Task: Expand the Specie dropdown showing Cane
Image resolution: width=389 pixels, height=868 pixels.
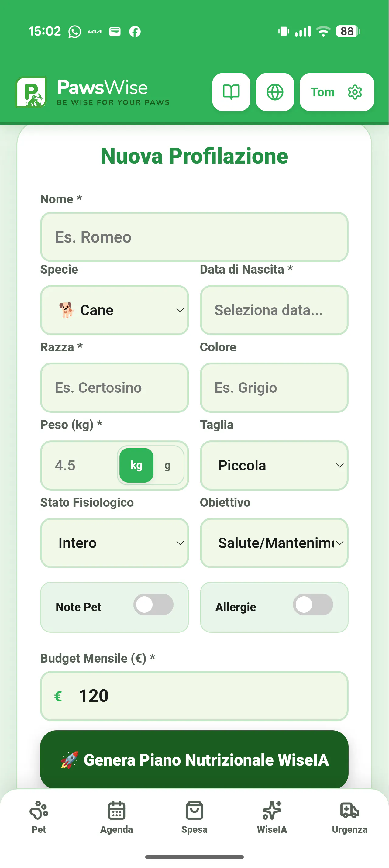Action: pos(115,310)
